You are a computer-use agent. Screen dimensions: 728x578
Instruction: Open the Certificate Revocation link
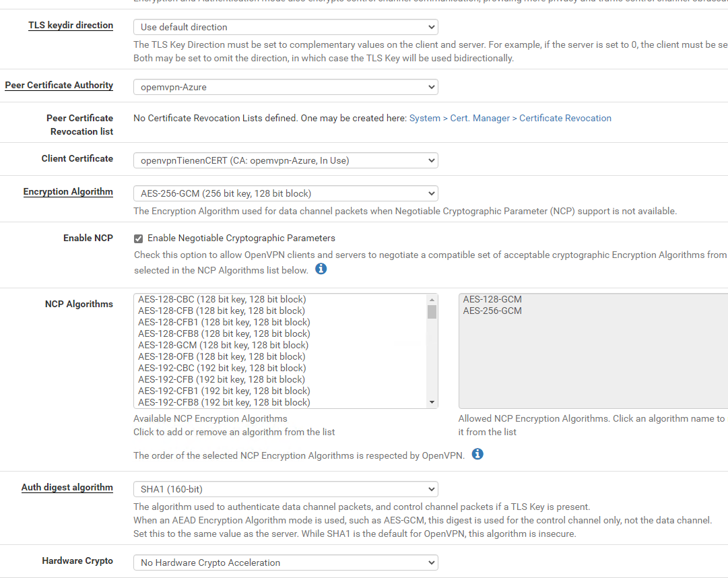565,118
